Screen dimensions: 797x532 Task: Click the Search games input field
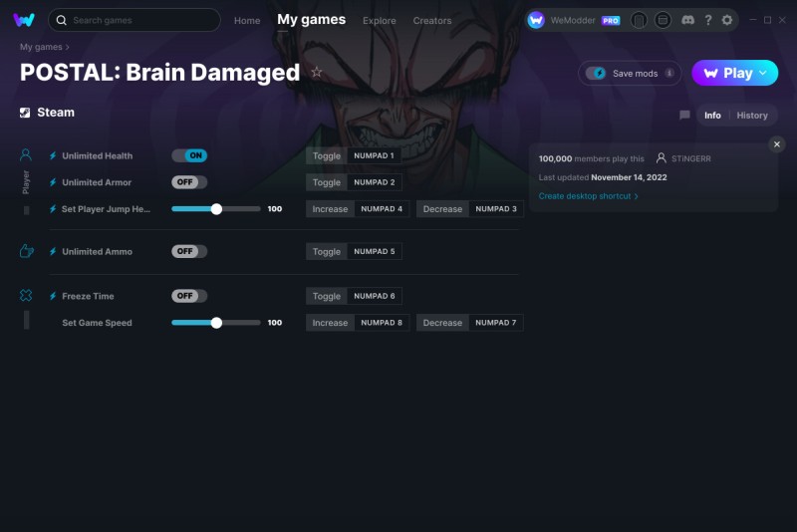coord(134,20)
